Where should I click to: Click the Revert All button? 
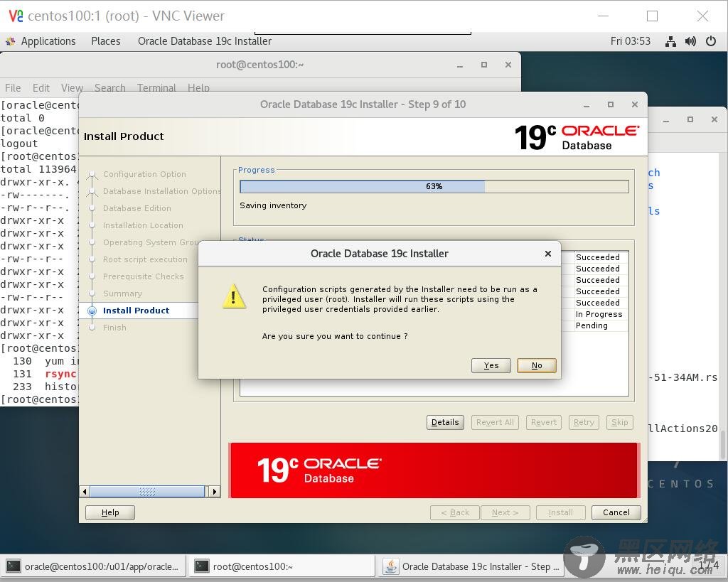tap(495, 422)
